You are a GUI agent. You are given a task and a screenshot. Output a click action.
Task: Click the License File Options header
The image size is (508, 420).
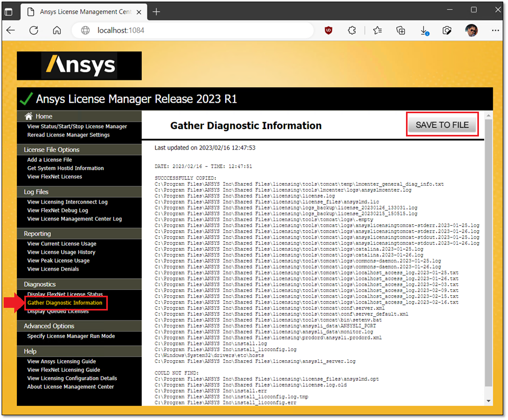[x=51, y=150]
